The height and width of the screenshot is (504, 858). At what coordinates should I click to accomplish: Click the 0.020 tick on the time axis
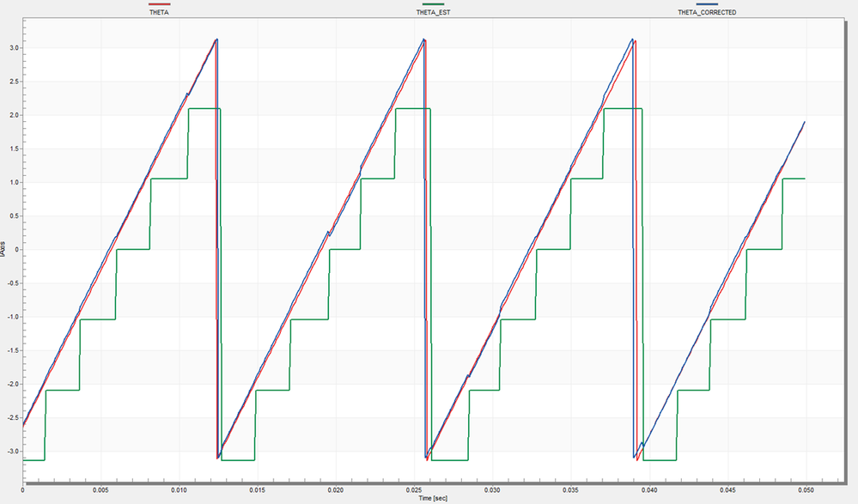pos(336,490)
